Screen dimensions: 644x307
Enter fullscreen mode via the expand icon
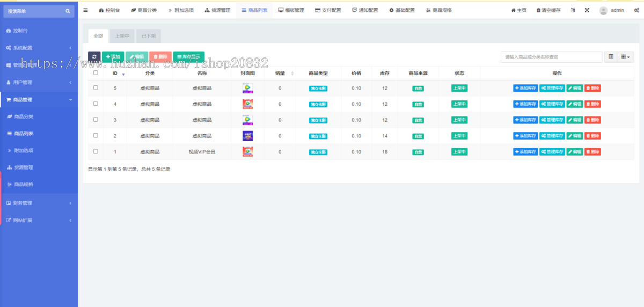pyautogui.click(x=587, y=10)
